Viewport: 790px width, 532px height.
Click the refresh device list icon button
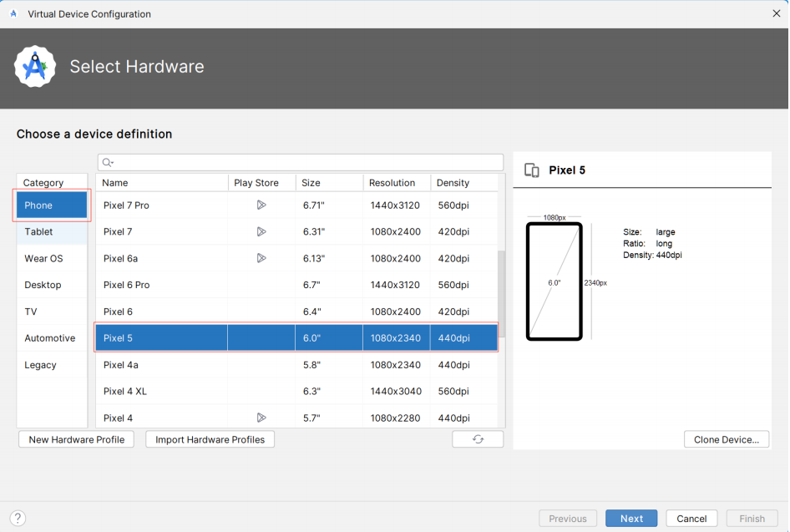(478, 439)
